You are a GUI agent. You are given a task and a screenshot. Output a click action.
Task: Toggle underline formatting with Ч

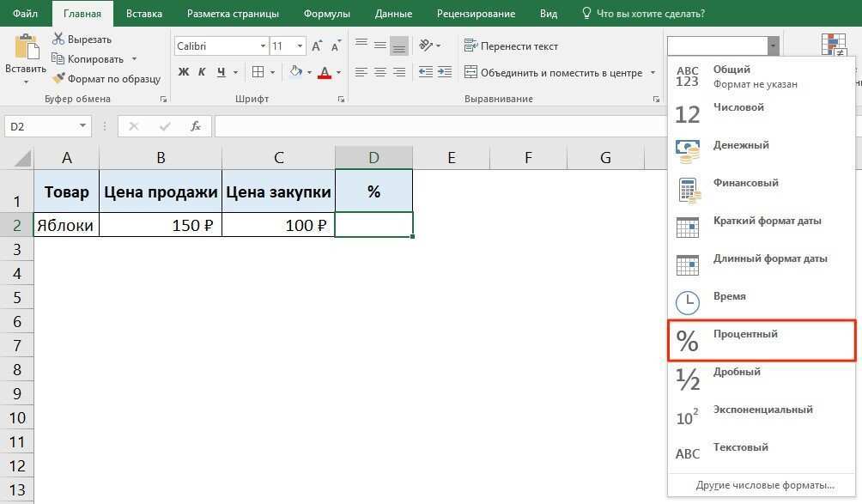pos(219,72)
